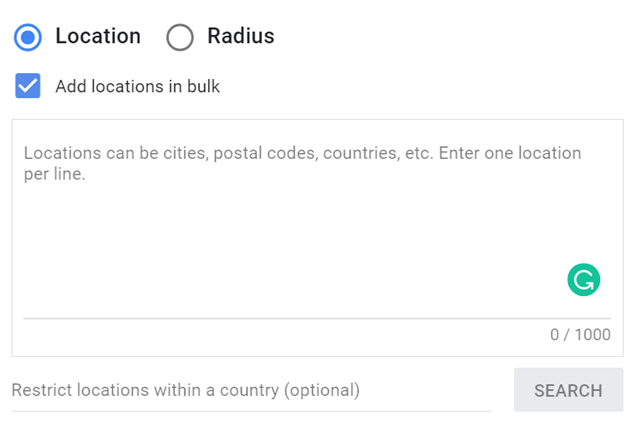Click the "per line." placeholder line
The width and height of the screenshot is (631, 440).
pos(54,173)
